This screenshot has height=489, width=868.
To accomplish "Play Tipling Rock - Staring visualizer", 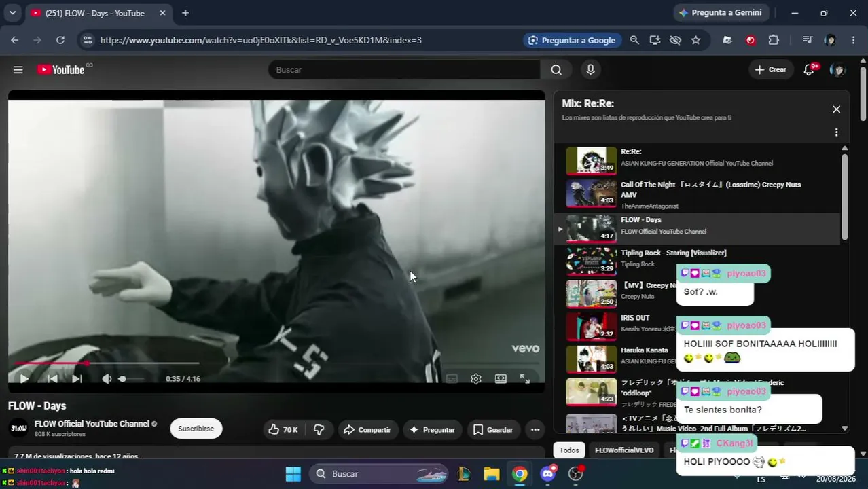I will tap(698, 261).
